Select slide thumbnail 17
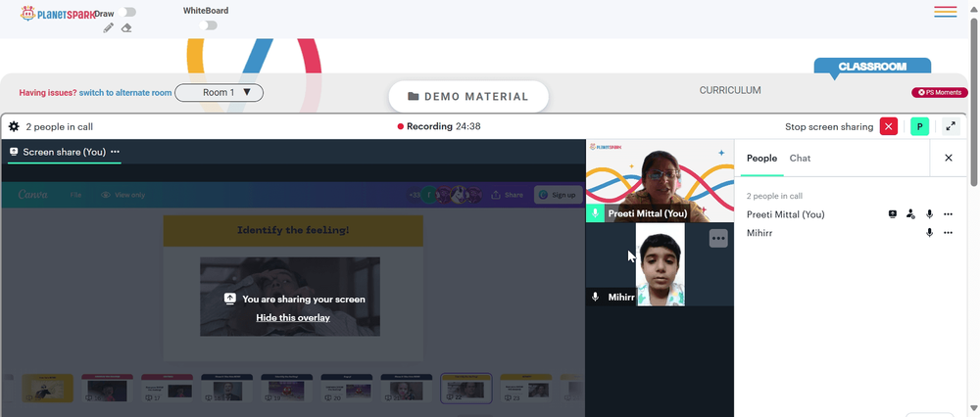Viewport: 980px width, 417px height. pyautogui.click(x=167, y=389)
